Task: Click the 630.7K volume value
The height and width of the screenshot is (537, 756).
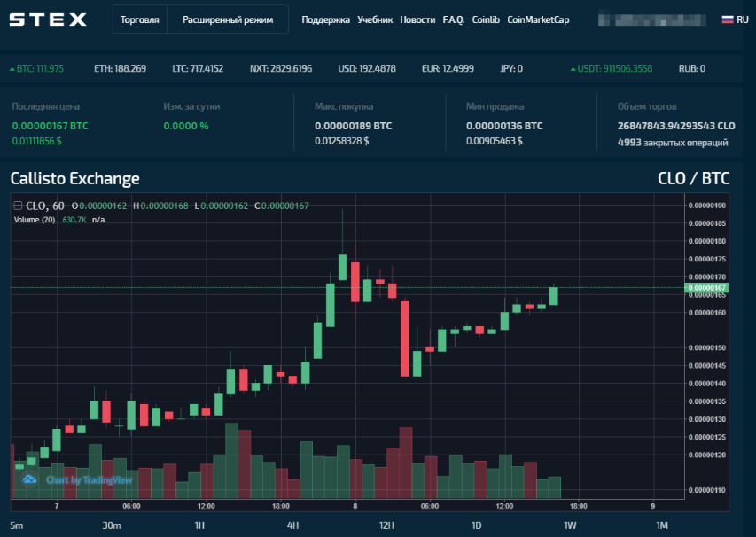Action: [x=74, y=220]
